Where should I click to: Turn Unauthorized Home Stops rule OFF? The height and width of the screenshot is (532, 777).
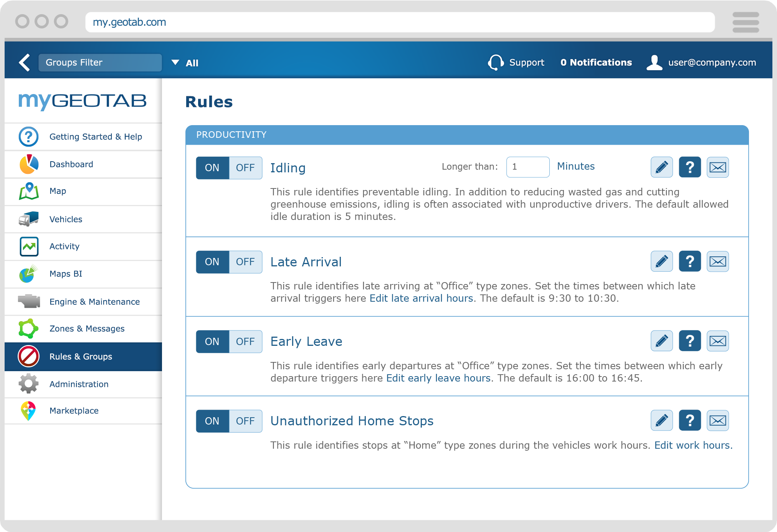tap(246, 421)
